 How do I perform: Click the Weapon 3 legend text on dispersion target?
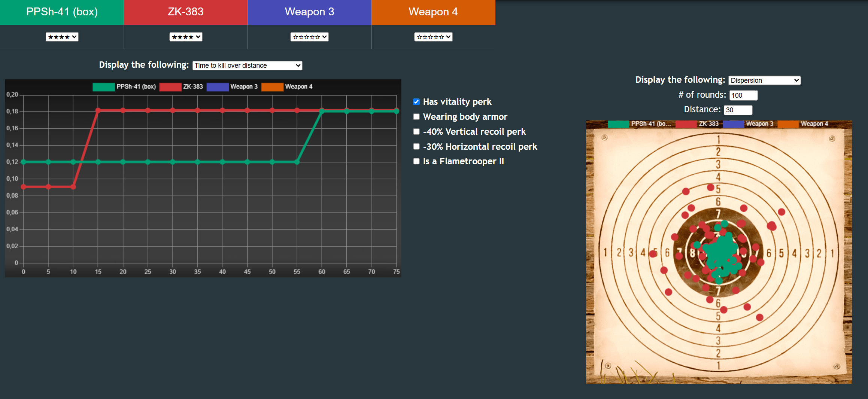(759, 124)
